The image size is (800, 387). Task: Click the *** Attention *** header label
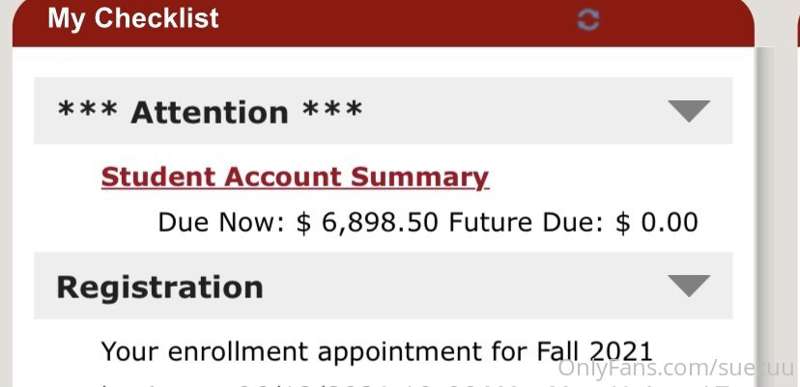tap(210, 111)
